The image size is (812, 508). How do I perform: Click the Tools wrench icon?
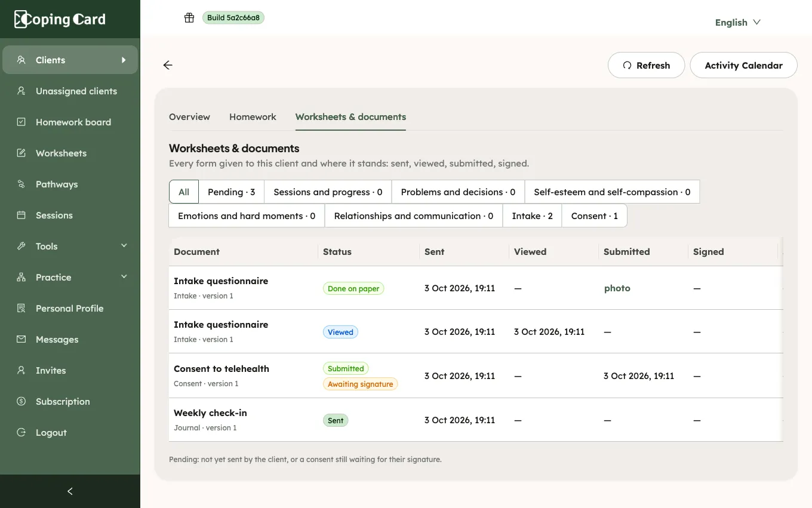point(21,246)
